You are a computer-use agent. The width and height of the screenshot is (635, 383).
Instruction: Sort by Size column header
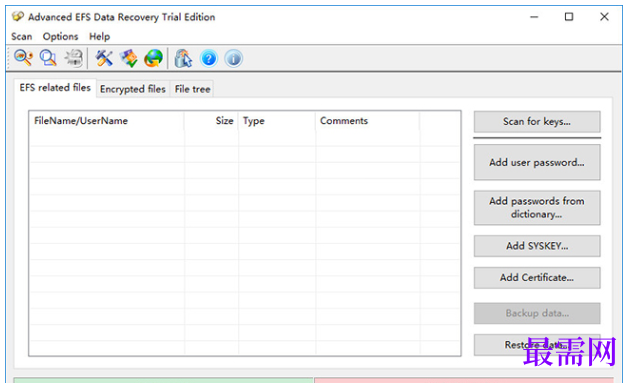(x=211, y=121)
